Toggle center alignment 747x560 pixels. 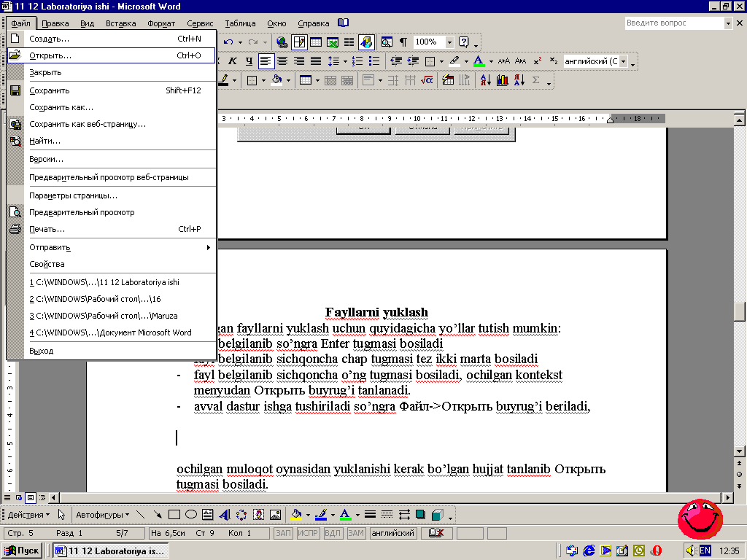click(282, 61)
